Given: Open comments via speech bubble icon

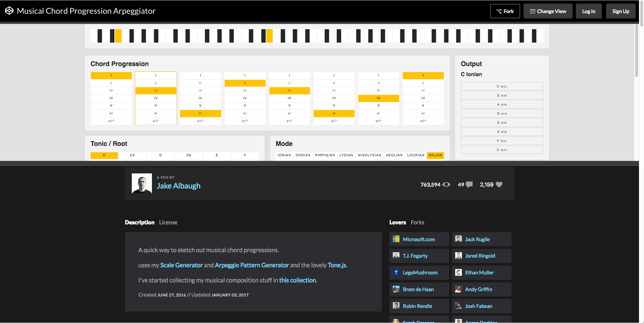Looking at the screenshot, I should (469, 184).
